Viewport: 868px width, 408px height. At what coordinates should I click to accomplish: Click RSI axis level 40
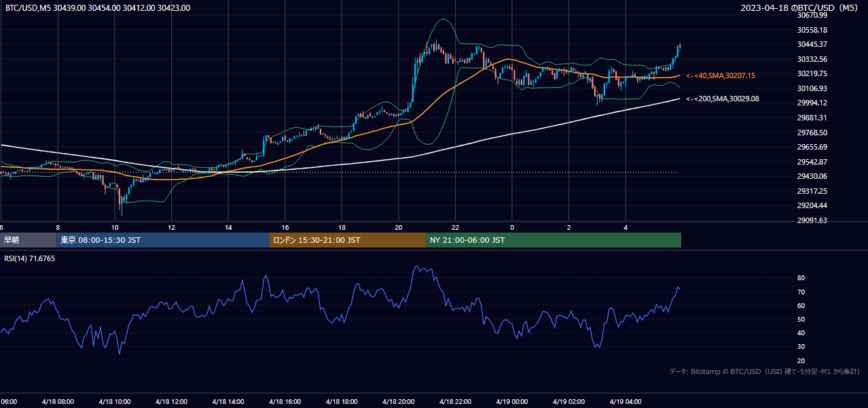point(801,333)
